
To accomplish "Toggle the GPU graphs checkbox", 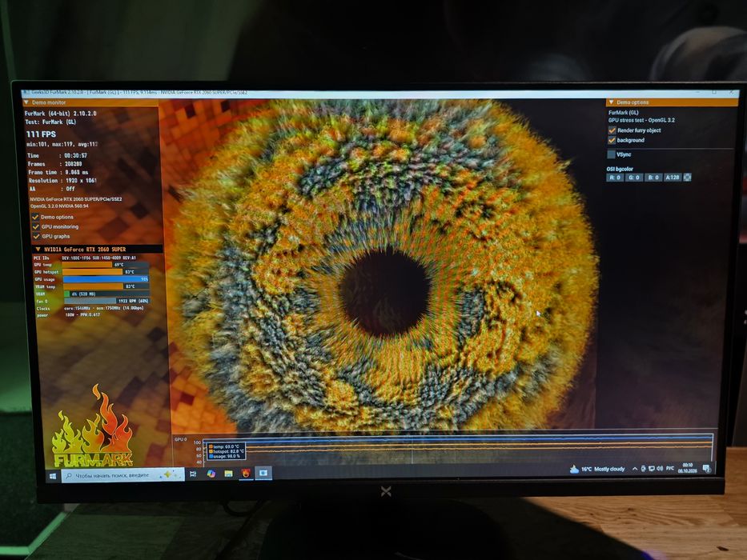I will point(36,236).
